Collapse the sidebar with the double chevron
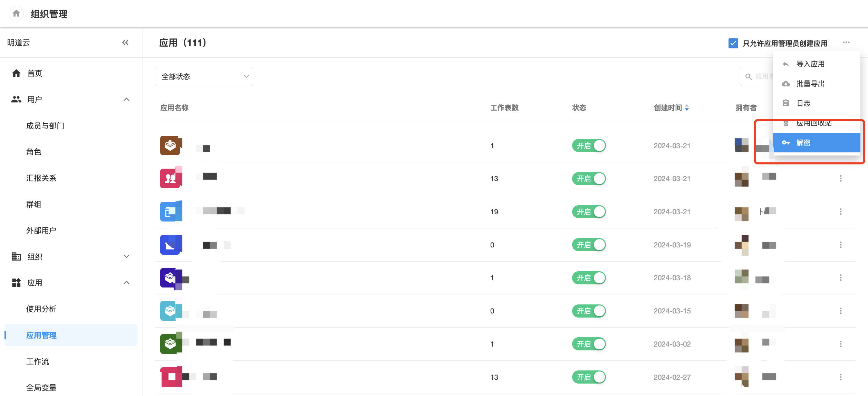868x396 pixels. click(125, 43)
